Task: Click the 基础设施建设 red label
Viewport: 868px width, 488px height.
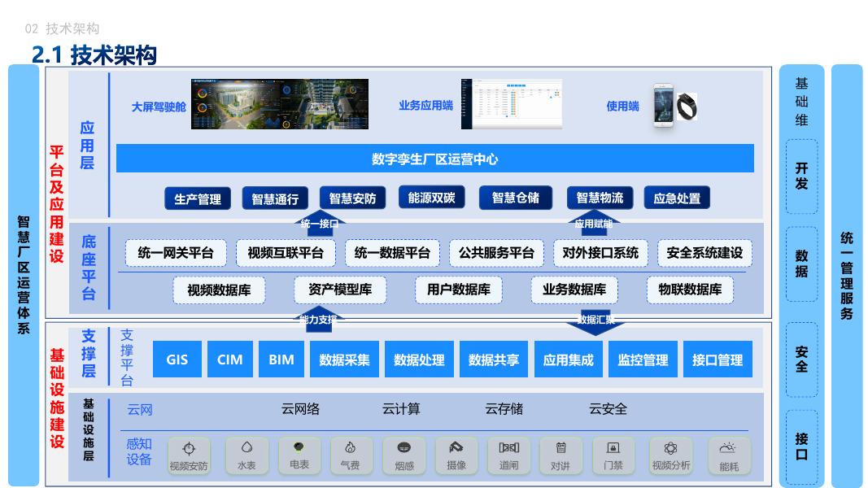Action: pos(57,398)
